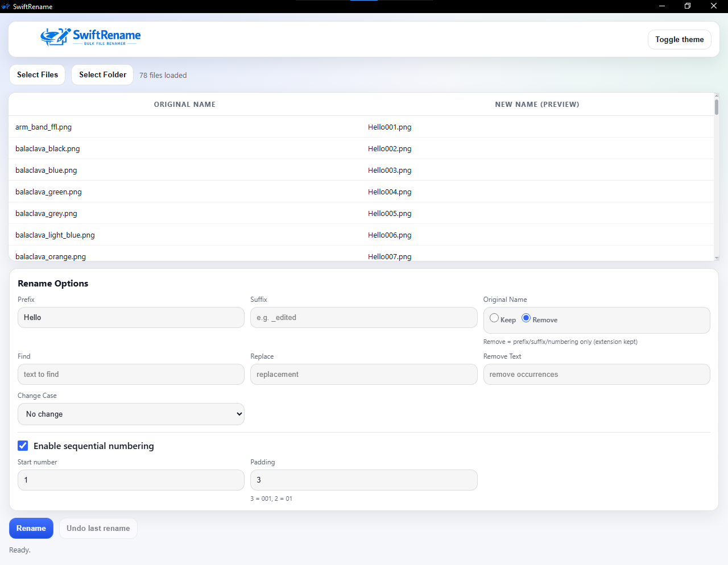This screenshot has width=728, height=565.
Task: Click the Select Files button
Action: point(38,74)
